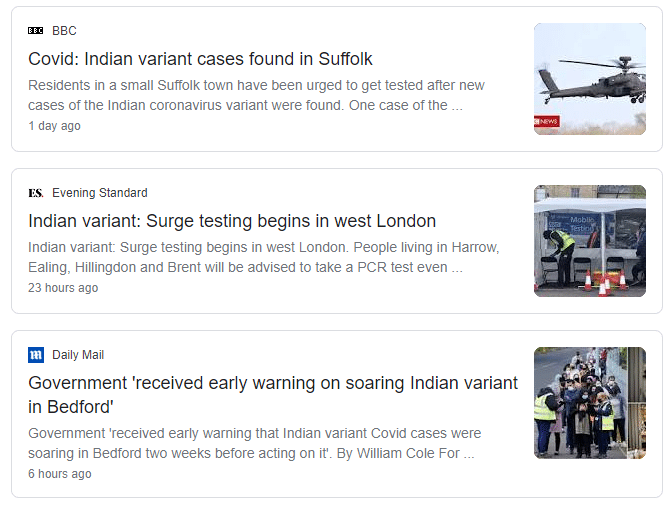
Task: Click the Daily Mail blue logo icon
Action: [x=36, y=355]
